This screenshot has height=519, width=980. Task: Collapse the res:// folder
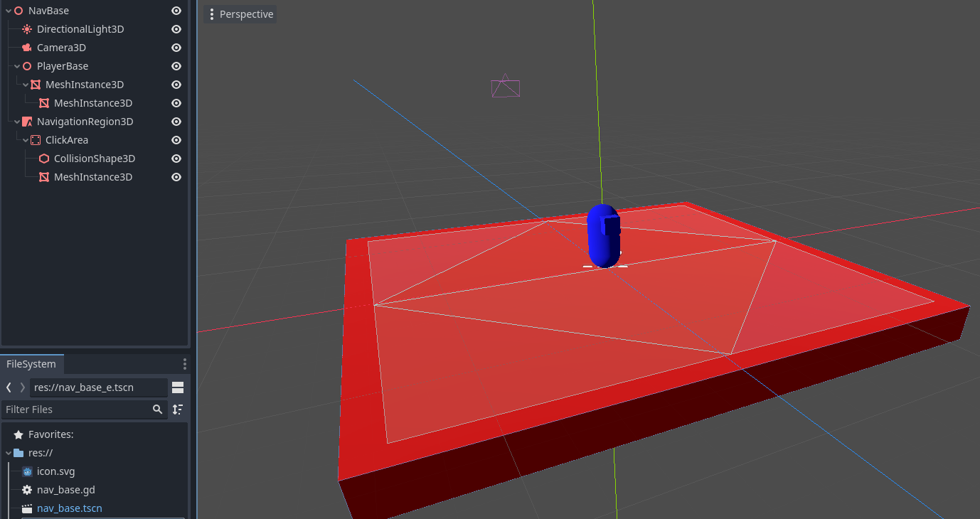tap(9, 453)
